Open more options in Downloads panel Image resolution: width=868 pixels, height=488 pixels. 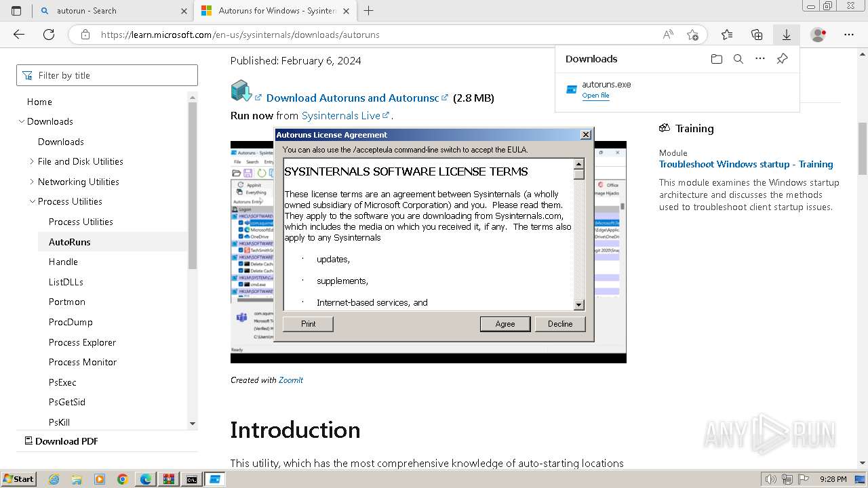click(x=760, y=59)
